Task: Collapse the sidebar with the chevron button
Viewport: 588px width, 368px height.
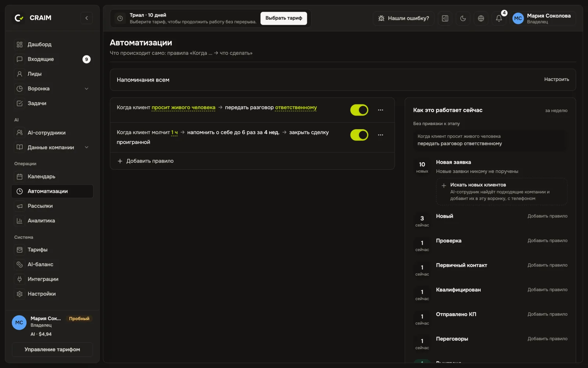Action: (86, 18)
